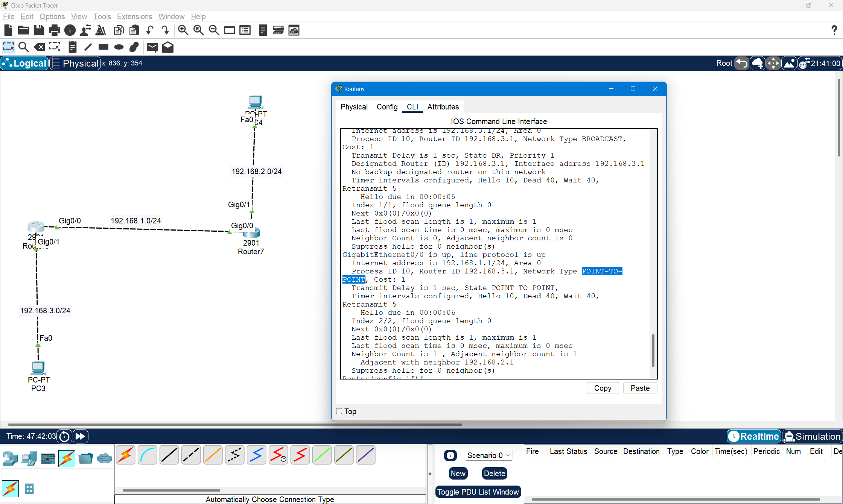Choose the Delete tool icon
Image resolution: width=843 pixels, height=504 pixels.
pyautogui.click(x=39, y=47)
